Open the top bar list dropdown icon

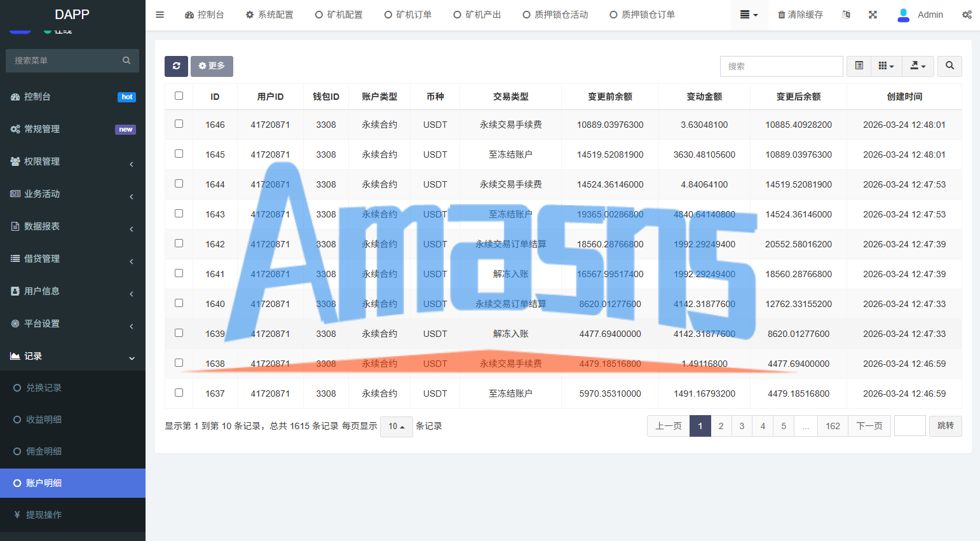tap(749, 15)
